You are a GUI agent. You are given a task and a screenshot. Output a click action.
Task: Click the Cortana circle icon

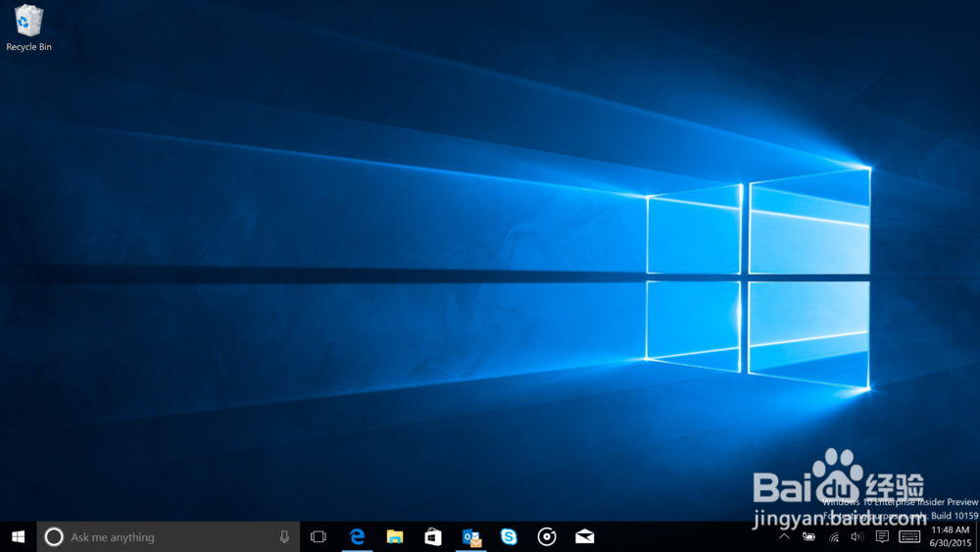point(54,537)
